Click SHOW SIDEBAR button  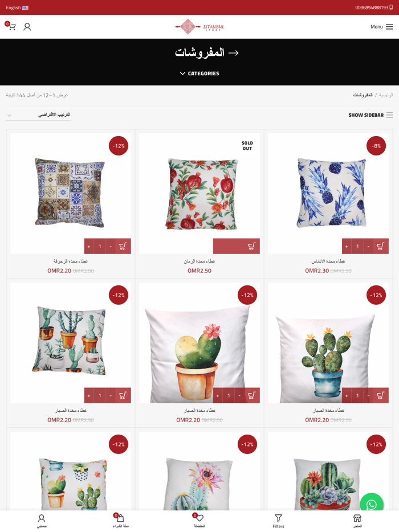pos(370,115)
